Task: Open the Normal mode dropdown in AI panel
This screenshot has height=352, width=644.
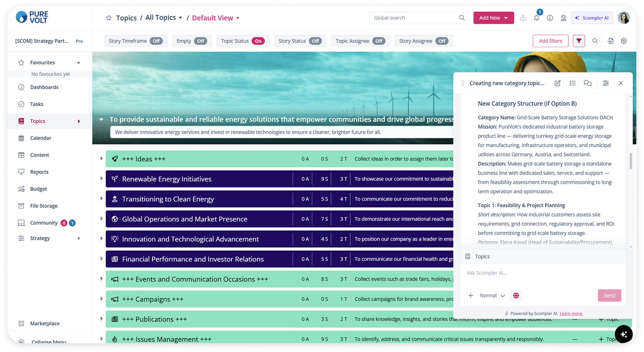Action: point(492,296)
